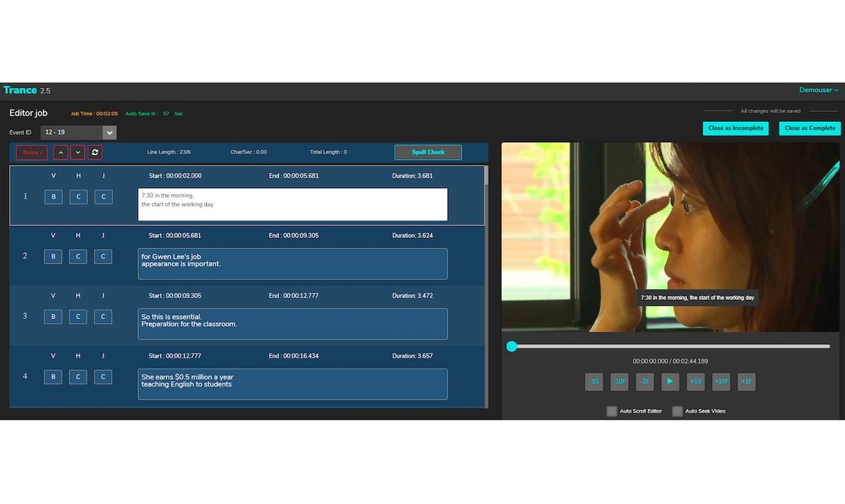This screenshot has width=845, height=504.
Task: Run Spell Check on the subtitles
Action: coord(428,152)
